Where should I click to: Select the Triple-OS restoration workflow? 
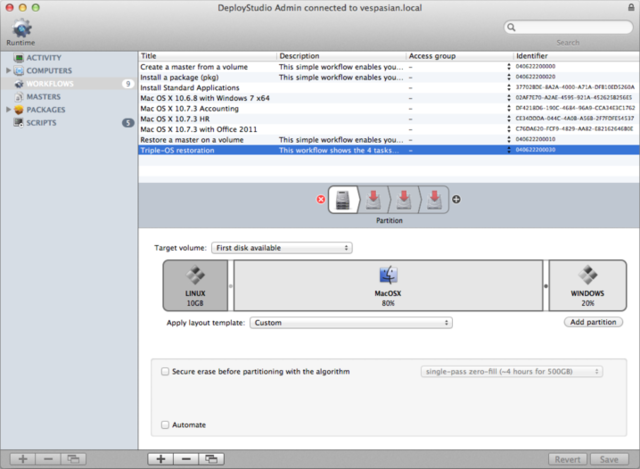389,150
